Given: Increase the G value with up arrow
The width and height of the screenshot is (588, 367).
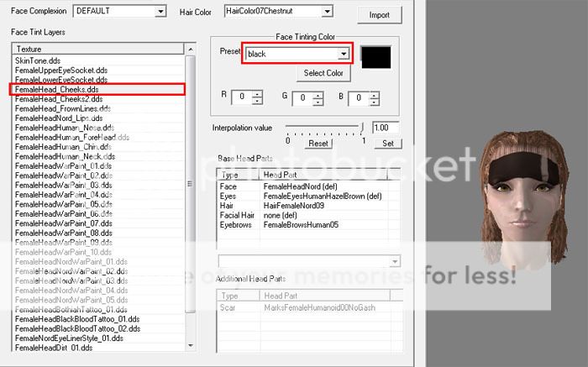Looking at the screenshot, I should 318,95.
